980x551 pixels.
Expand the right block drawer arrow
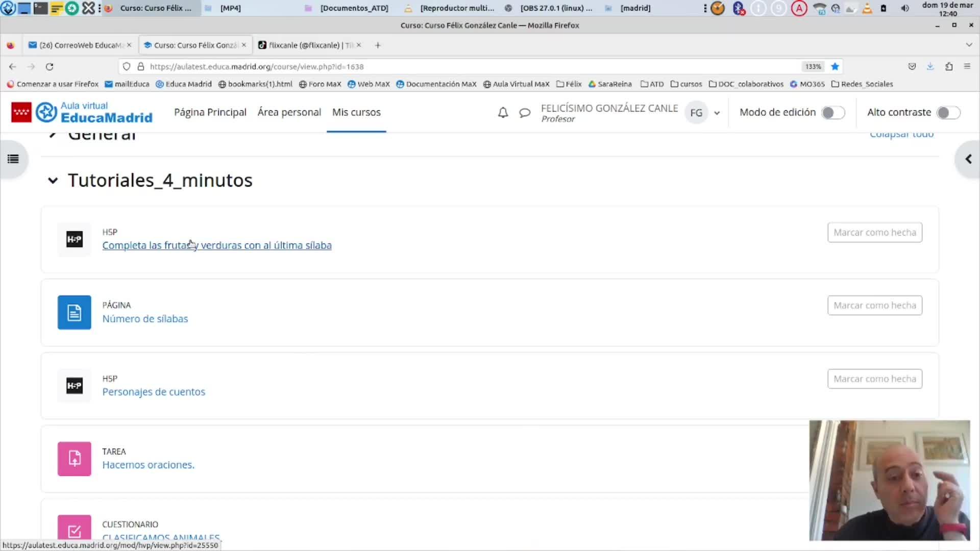(968, 159)
